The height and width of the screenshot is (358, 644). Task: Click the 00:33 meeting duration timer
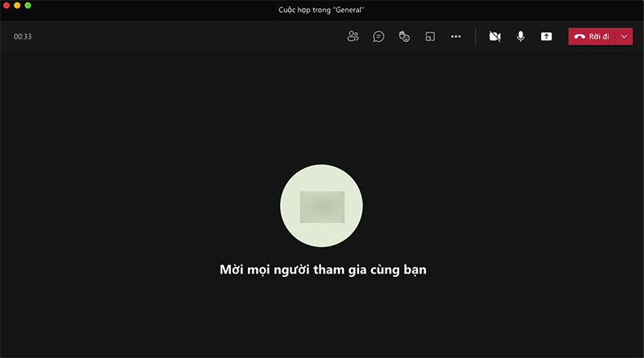click(x=23, y=36)
